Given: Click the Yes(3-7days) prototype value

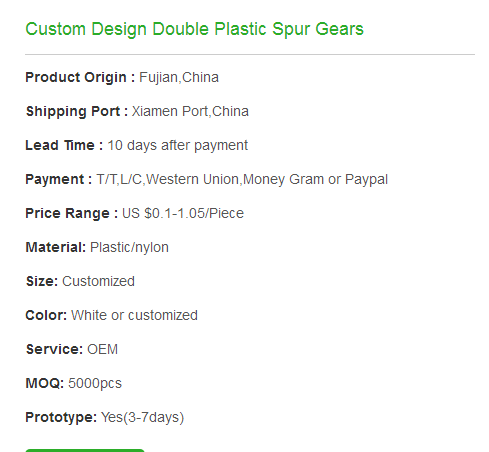Looking at the screenshot, I should tap(142, 418).
